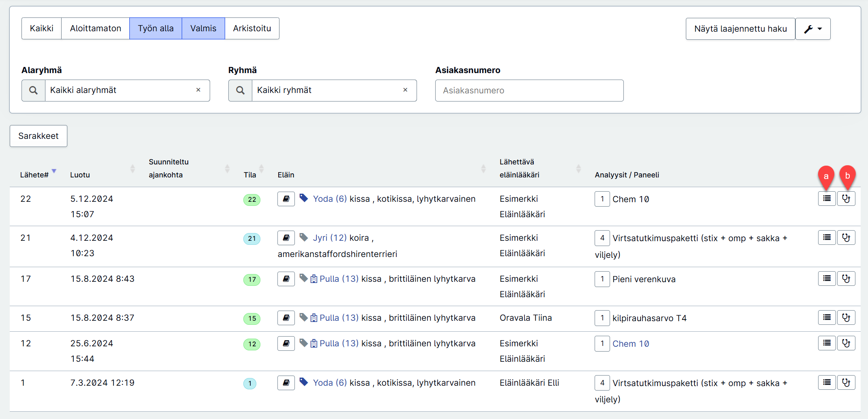The image size is (868, 419).
Task: Open patient record book icon in row 15
Action: [x=286, y=318]
